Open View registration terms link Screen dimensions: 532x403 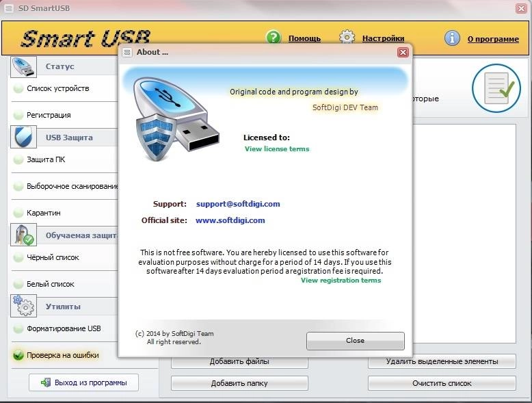tap(341, 281)
